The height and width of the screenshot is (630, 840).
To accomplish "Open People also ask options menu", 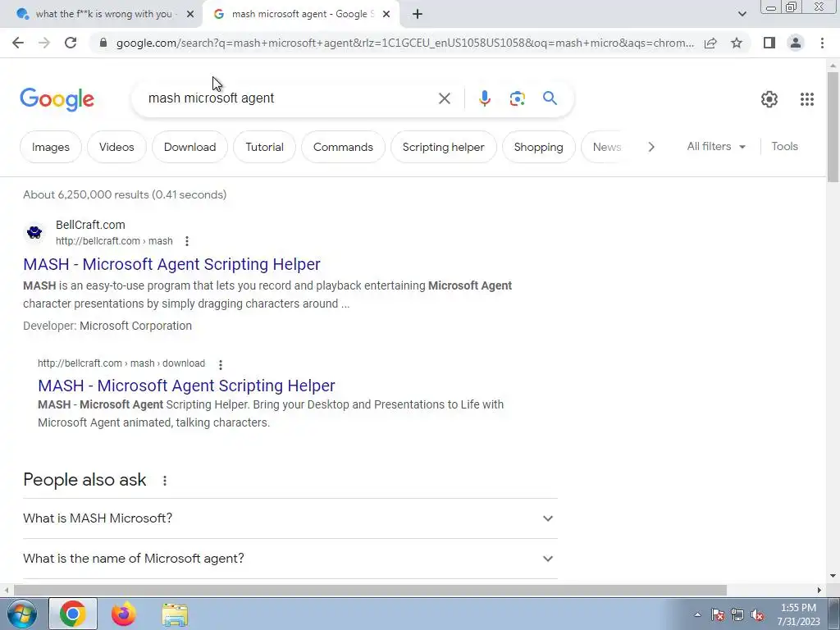I will pos(164,481).
